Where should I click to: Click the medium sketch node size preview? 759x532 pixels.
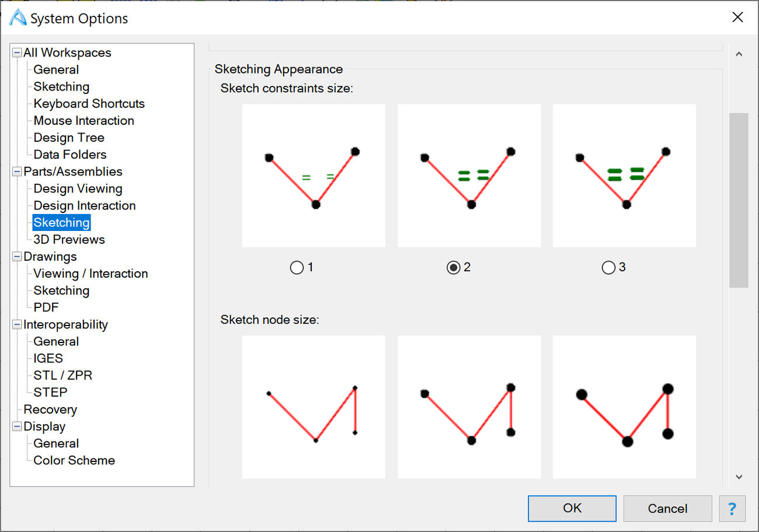469,407
